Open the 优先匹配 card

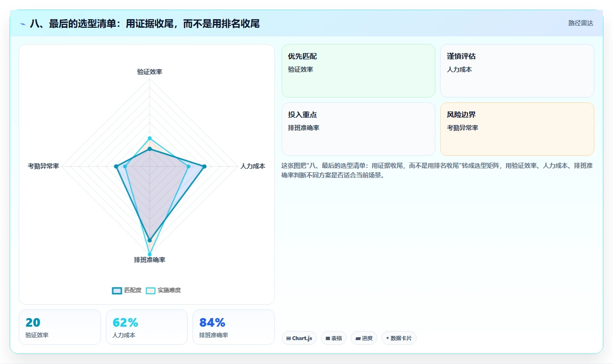tap(358, 71)
